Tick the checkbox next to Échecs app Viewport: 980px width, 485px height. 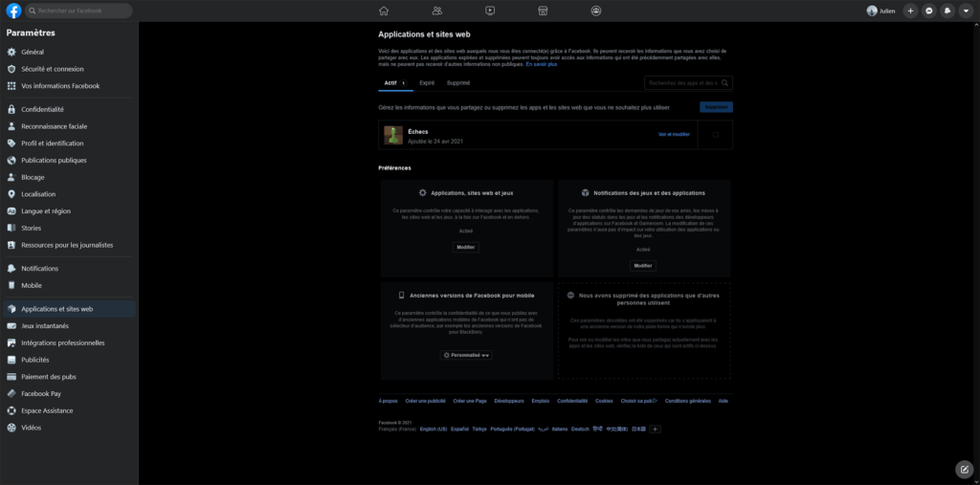pos(715,135)
